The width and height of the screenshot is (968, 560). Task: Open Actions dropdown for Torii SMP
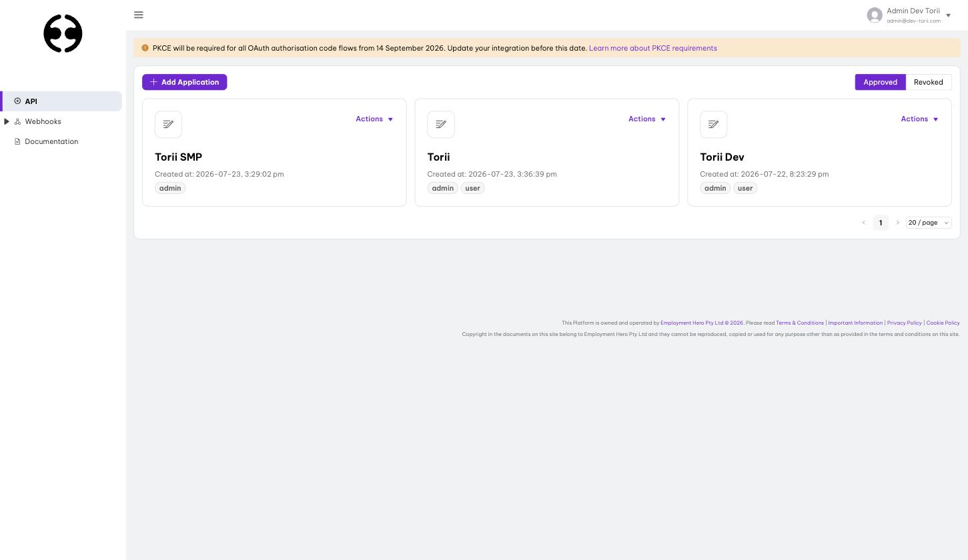[374, 119]
